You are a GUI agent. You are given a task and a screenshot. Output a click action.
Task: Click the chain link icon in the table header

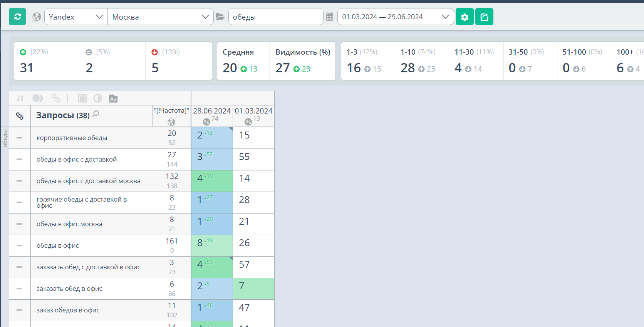20,116
